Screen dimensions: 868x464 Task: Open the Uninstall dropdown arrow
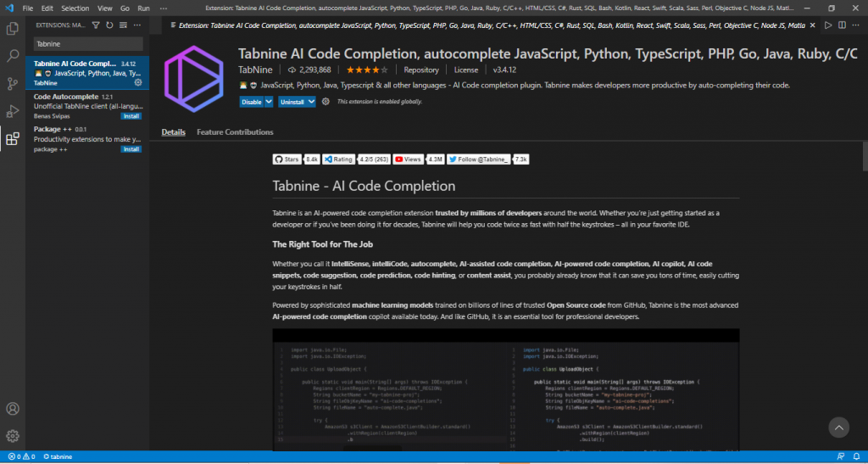point(311,102)
